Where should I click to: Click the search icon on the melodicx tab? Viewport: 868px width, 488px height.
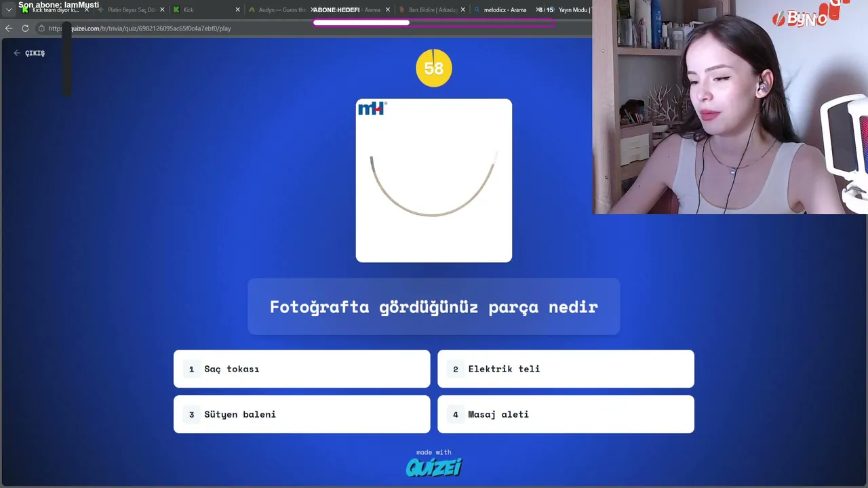click(x=477, y=10)
